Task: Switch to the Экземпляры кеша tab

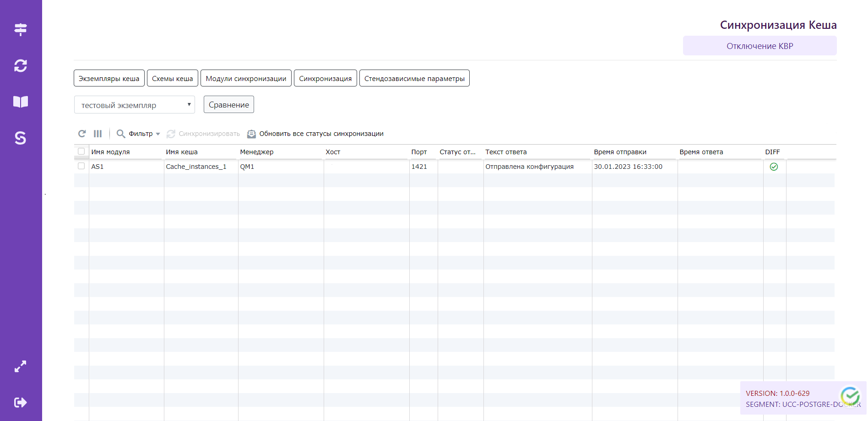Action: (x=109, y=78)
